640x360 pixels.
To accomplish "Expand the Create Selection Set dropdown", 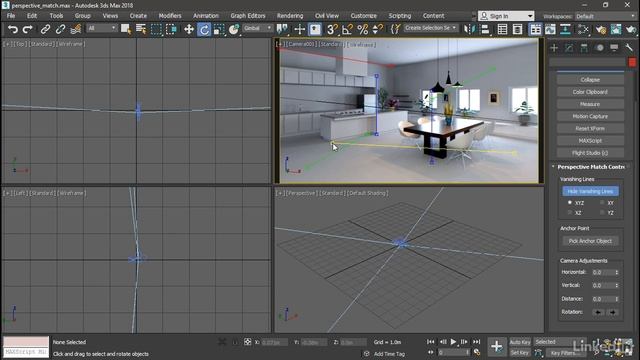I will coord(431,28).
